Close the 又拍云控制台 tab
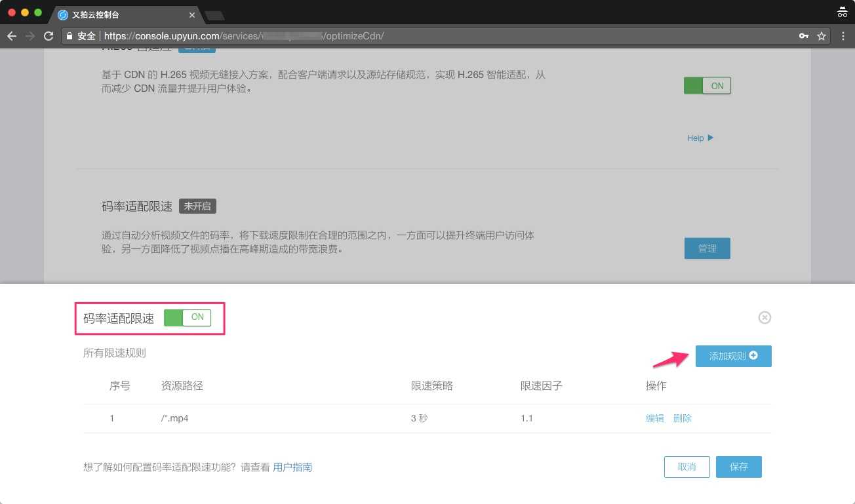Viewport: 855px width, 504px height. click(x=192, y=14)
